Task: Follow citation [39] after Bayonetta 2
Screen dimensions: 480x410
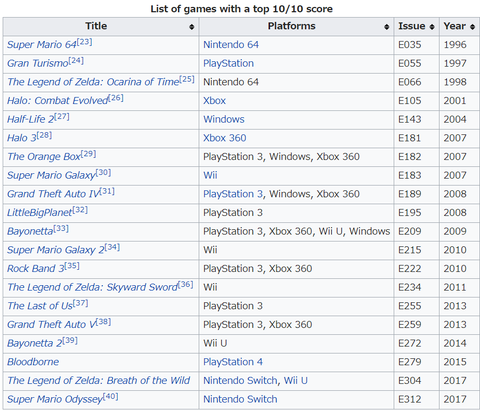Action: (70, 341)
